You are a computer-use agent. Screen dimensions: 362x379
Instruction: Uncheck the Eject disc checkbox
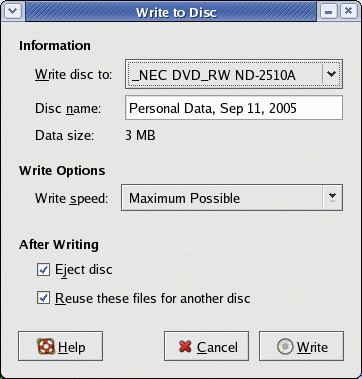pyautogui.click(x=43, y=270)
